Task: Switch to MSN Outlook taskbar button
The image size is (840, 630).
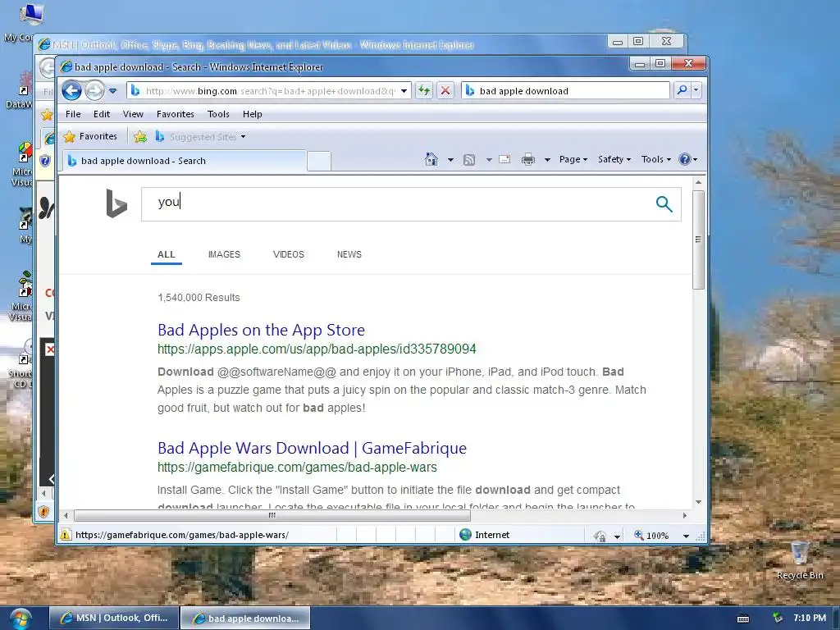Action: (x=113, y=618)
